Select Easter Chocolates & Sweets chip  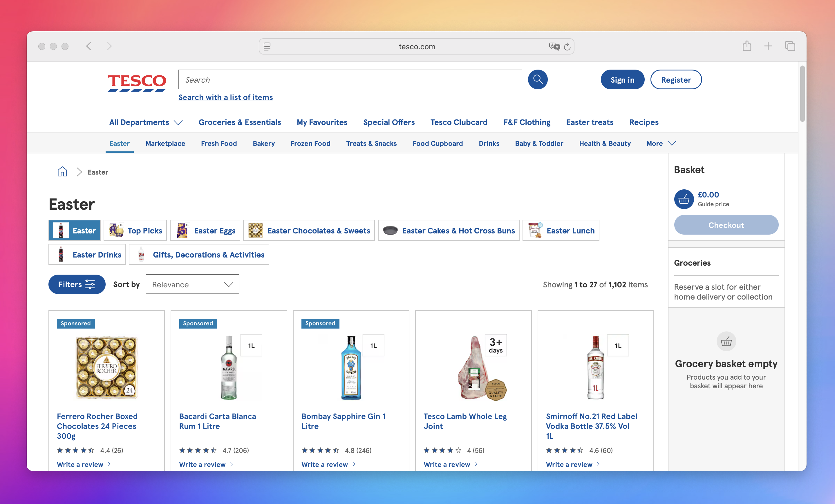pyautogui.click(x=309, y=230)
